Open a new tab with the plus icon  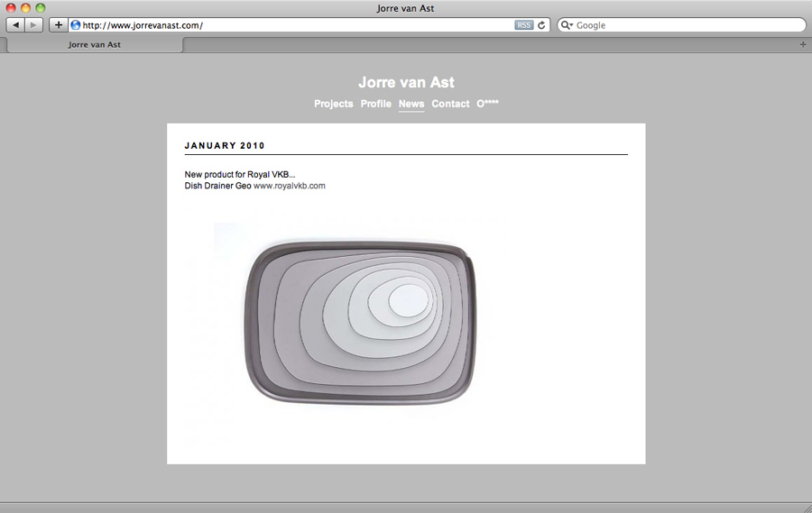click(803, 44)
